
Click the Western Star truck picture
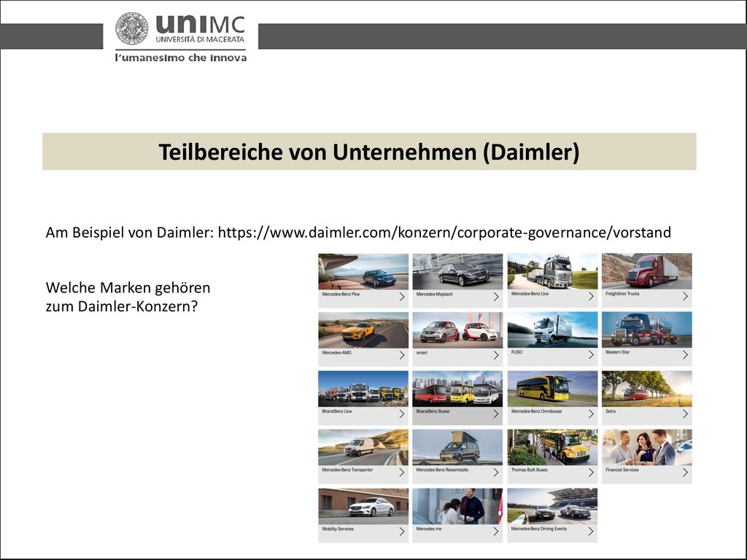coord(647,330)
